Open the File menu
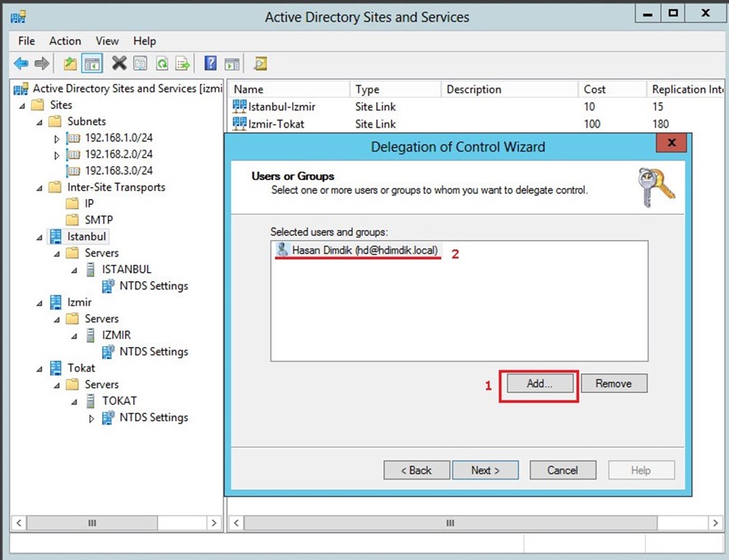Screen dimensions: 729x560 click(26, 41)
